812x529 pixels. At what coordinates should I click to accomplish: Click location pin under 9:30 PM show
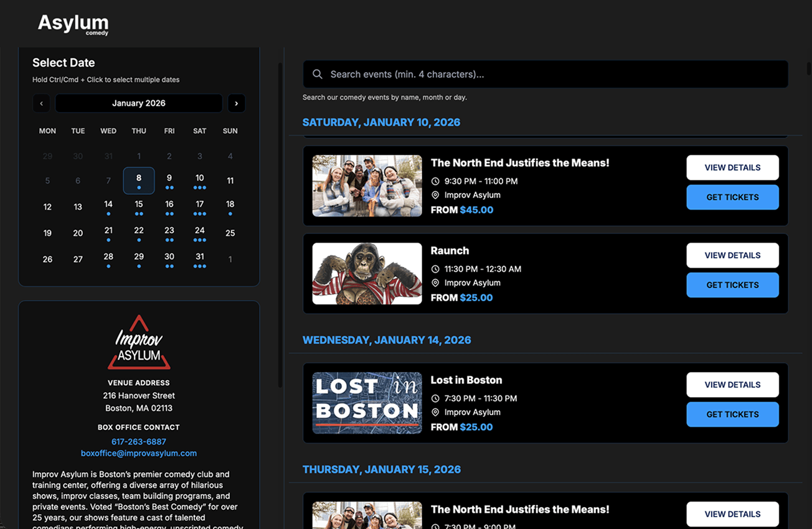pyautogui.click(x=435, y=195)
